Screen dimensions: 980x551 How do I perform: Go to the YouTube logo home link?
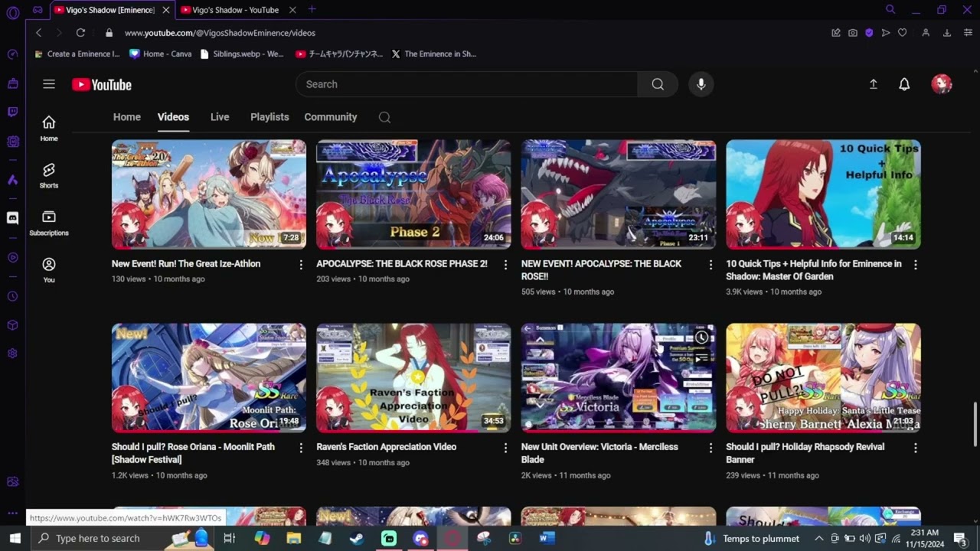click(102, 85)
